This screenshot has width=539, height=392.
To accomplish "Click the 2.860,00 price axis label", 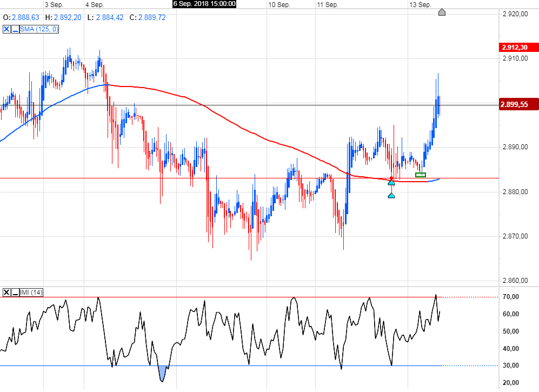I will click(515, 281).
